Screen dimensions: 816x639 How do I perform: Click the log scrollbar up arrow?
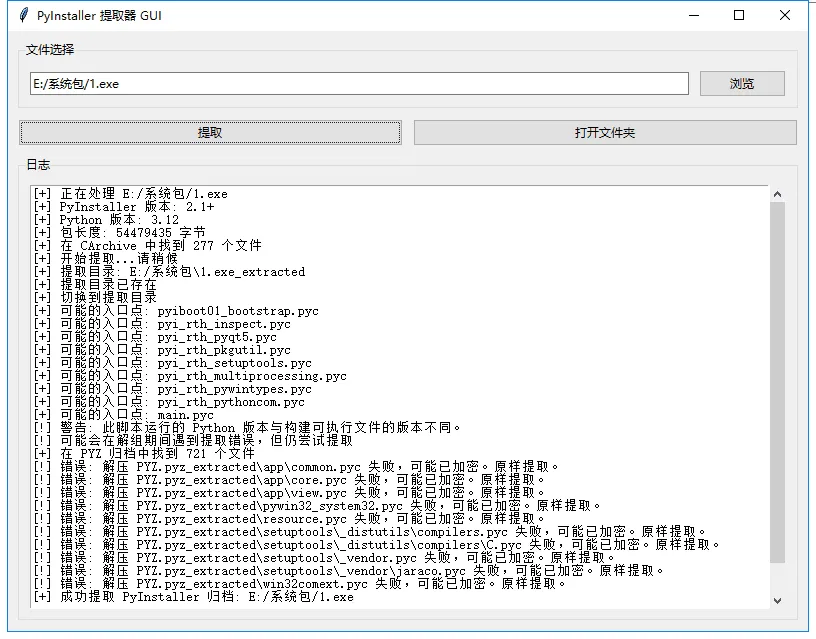[777, 194]
